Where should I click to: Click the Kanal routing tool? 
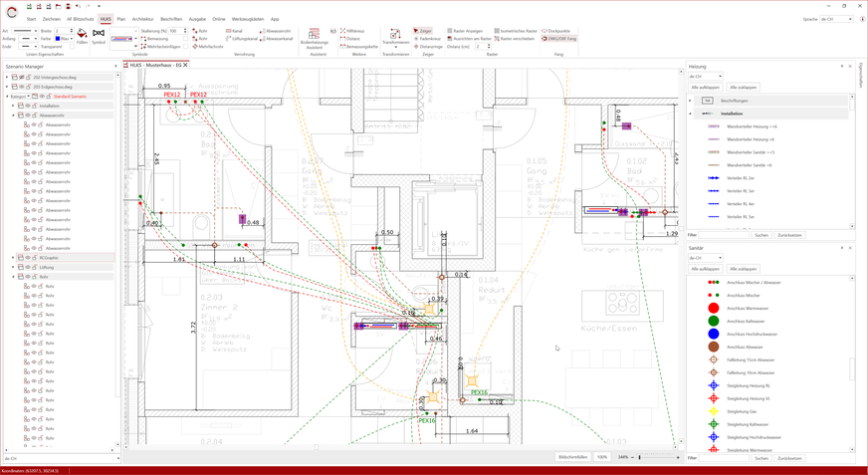(236, 31)
